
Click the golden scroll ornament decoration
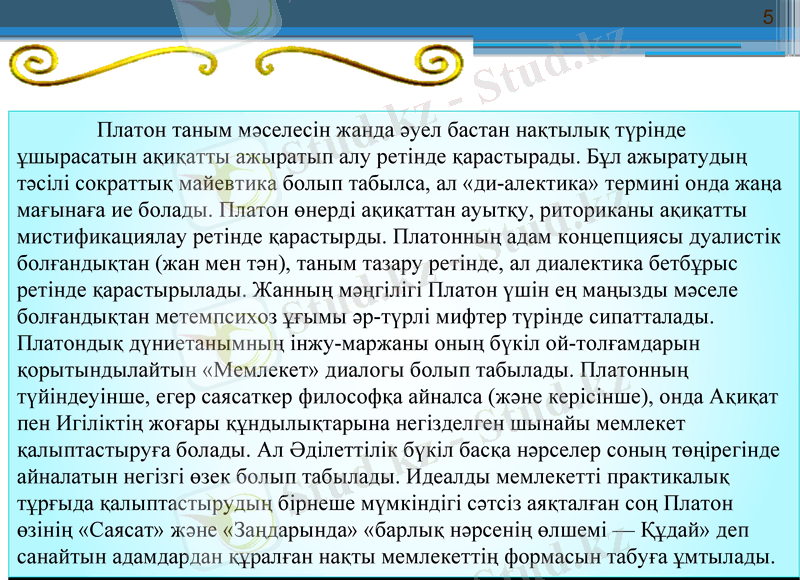235,65
